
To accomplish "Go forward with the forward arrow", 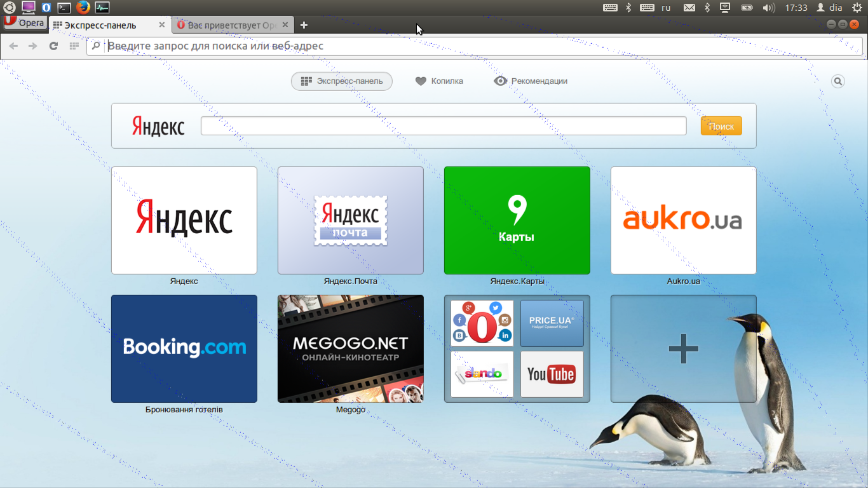I will click(x=33, y=46).
